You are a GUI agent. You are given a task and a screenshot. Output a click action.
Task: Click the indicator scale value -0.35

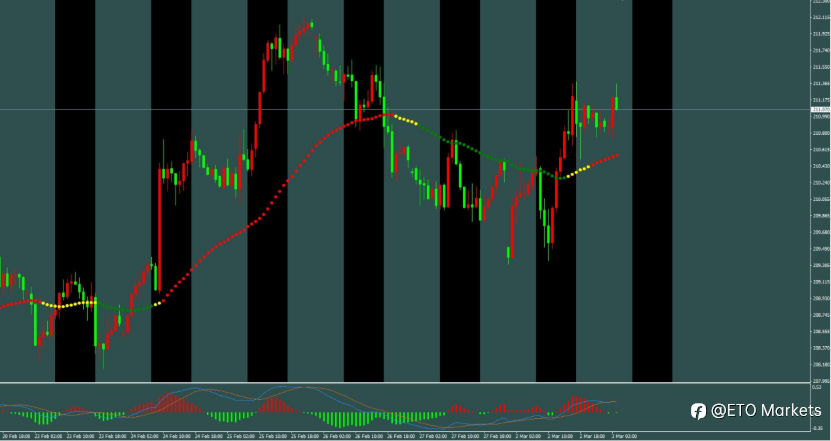pos(818,427)
